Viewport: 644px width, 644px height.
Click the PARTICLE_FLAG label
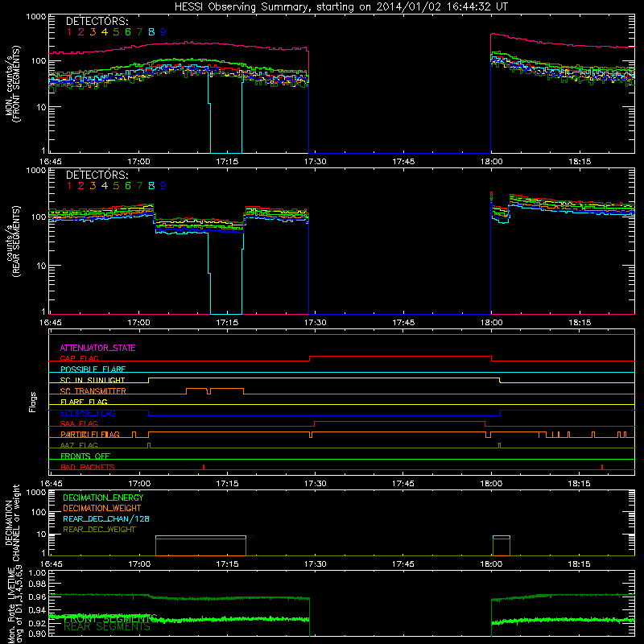click(90, 435)
